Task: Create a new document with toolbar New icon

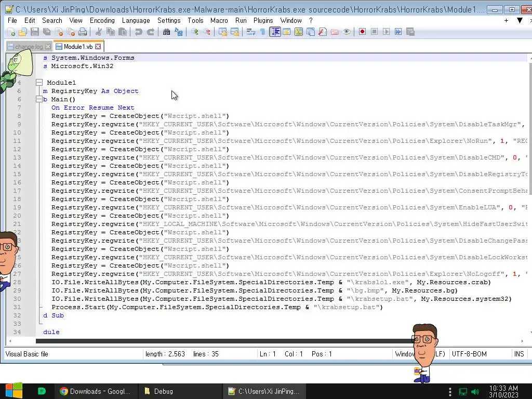Action: [x=11, y=32]
